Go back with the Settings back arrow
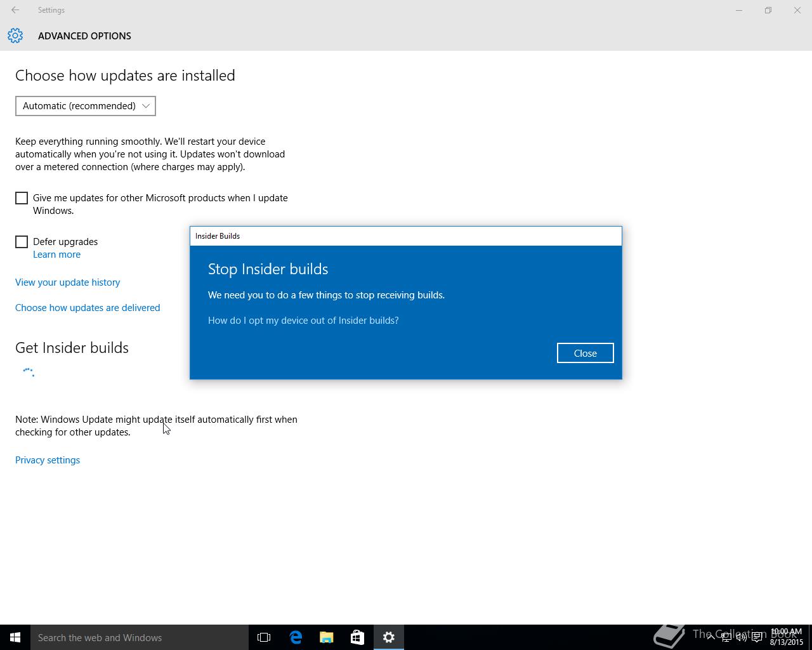The image size is (812, 650). point(15,10)
